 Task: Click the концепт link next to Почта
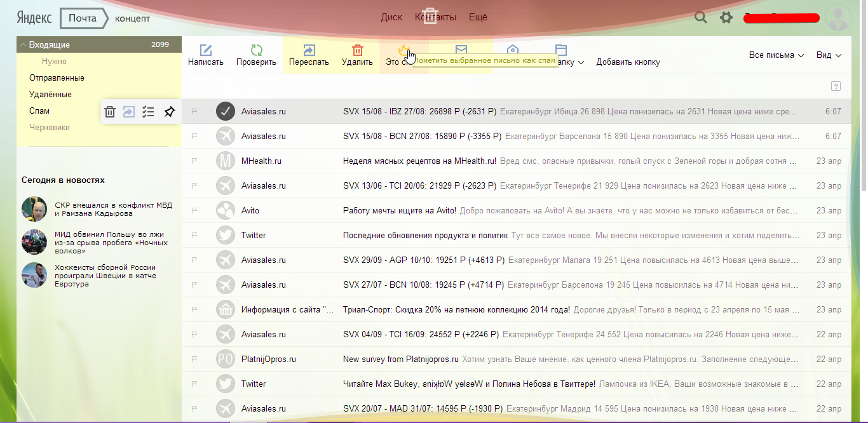click(x=132, y=18)
